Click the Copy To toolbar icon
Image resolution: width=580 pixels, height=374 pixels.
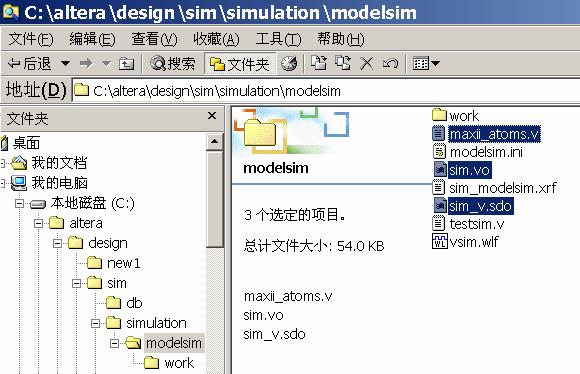tap(343, 63)
